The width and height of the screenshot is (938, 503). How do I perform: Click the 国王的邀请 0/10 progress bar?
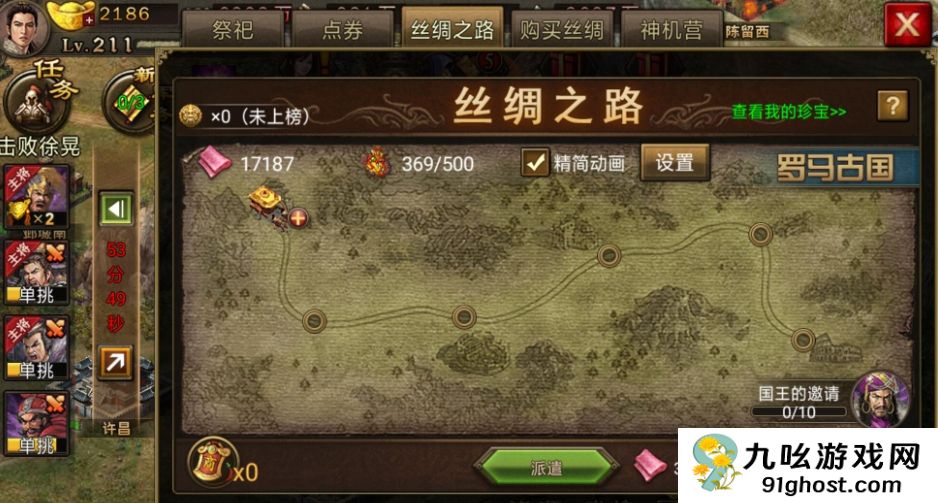pos(799,412)
